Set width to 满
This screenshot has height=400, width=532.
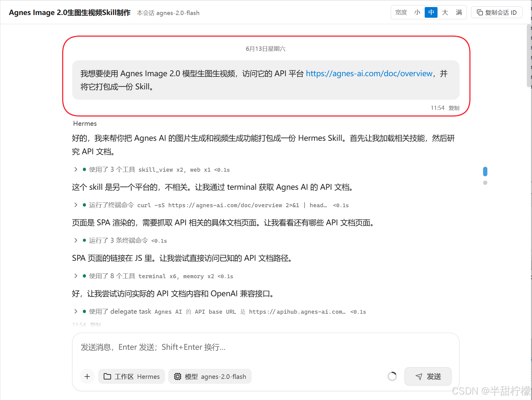[459, 13]
